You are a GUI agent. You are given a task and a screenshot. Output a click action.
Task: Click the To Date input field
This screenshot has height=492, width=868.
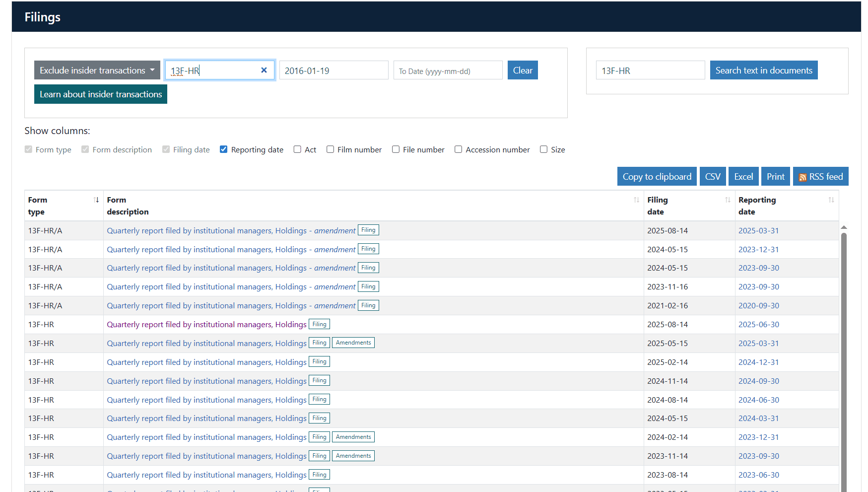click(448, 70)
